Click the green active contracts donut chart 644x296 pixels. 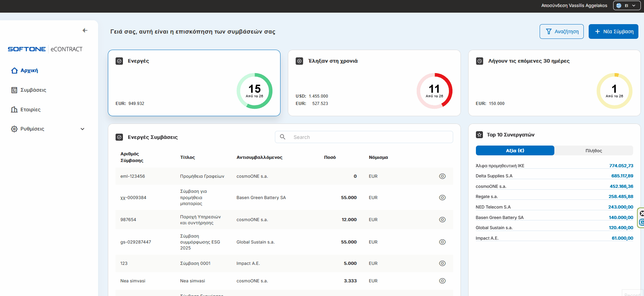[x=255, y=91]
